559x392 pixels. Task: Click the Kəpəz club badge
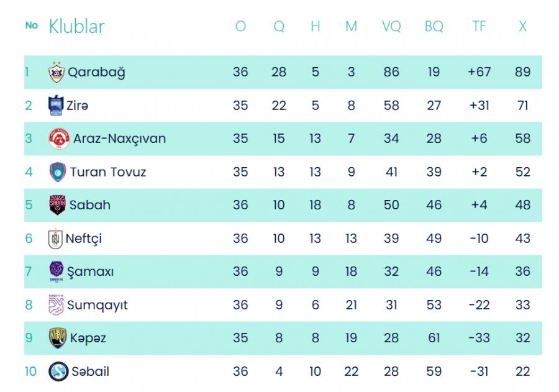click(x=57, y=338)
